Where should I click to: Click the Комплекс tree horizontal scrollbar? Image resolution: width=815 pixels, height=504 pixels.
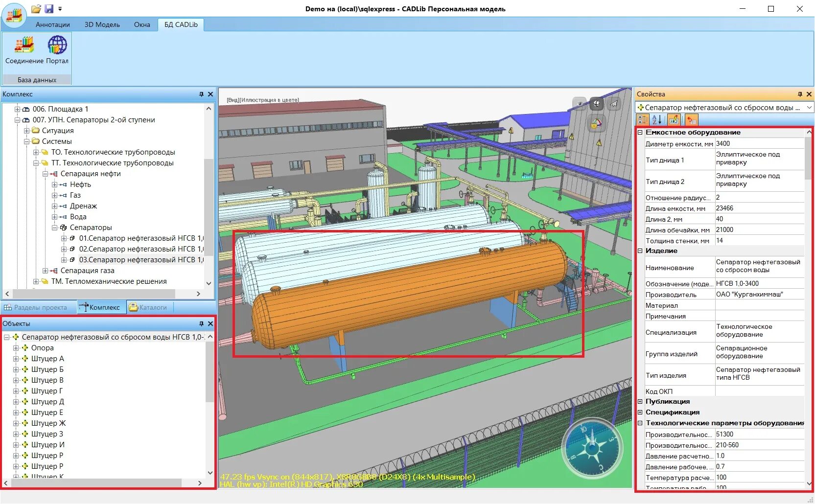coord(94,294)
